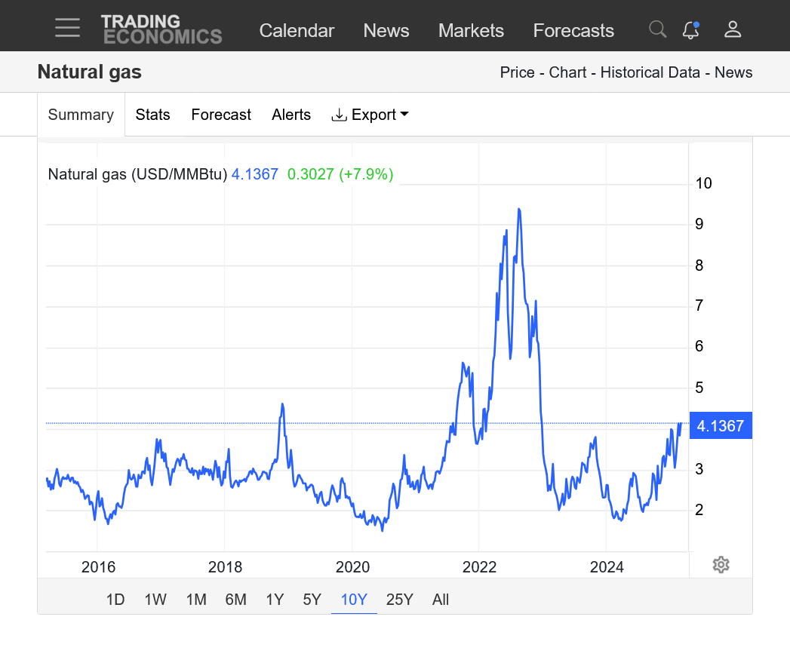
Task: Click the Export download icon
Action: [x=339, y=115]
